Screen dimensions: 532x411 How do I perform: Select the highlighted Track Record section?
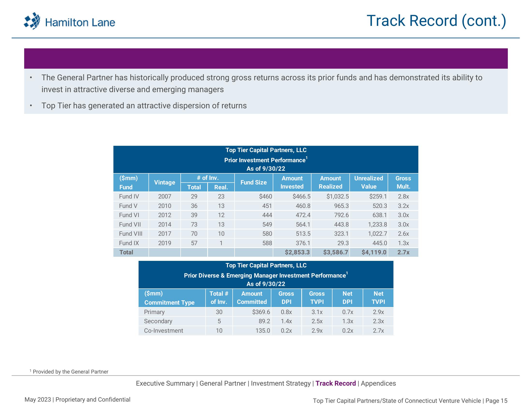tap(336, 383)
